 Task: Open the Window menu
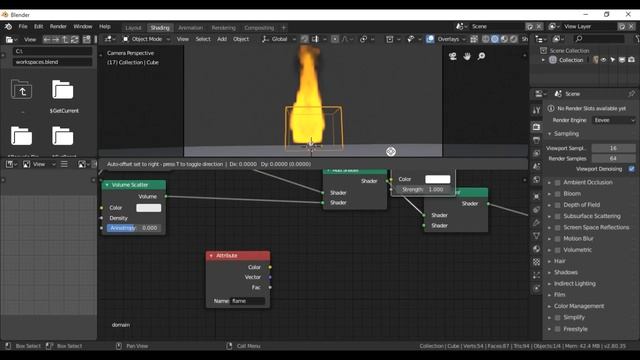82,27
